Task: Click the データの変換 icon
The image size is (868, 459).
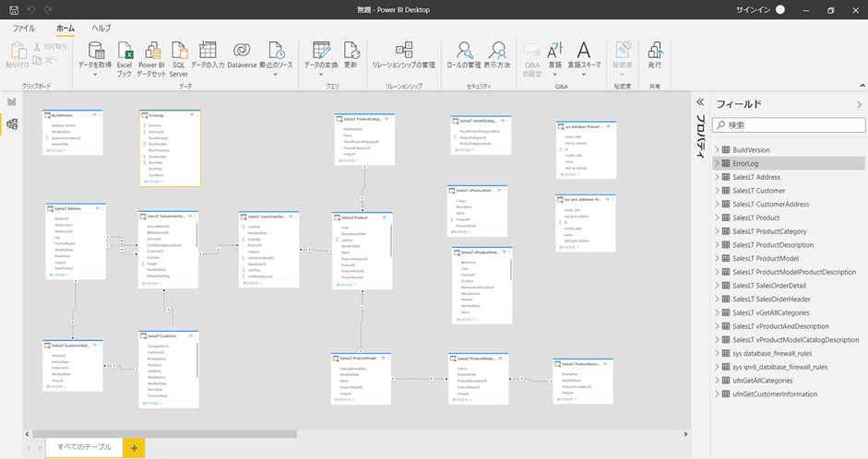Action: pos(321,51)
